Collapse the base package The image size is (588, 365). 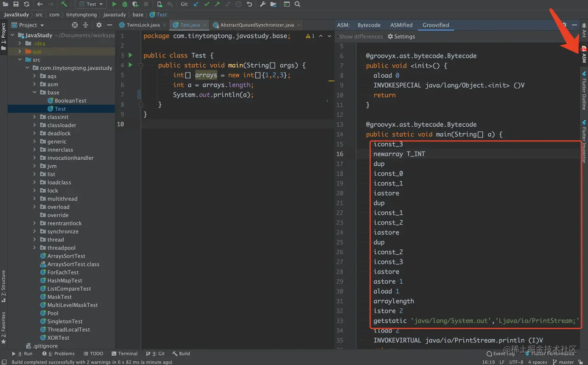tap(35, 93)
